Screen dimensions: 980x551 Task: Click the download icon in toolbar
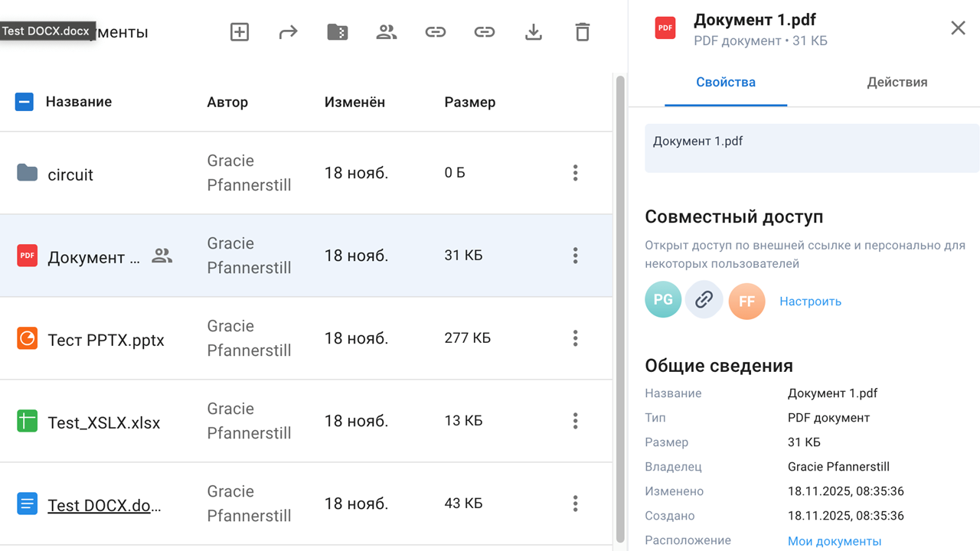(x=533, y=31)
